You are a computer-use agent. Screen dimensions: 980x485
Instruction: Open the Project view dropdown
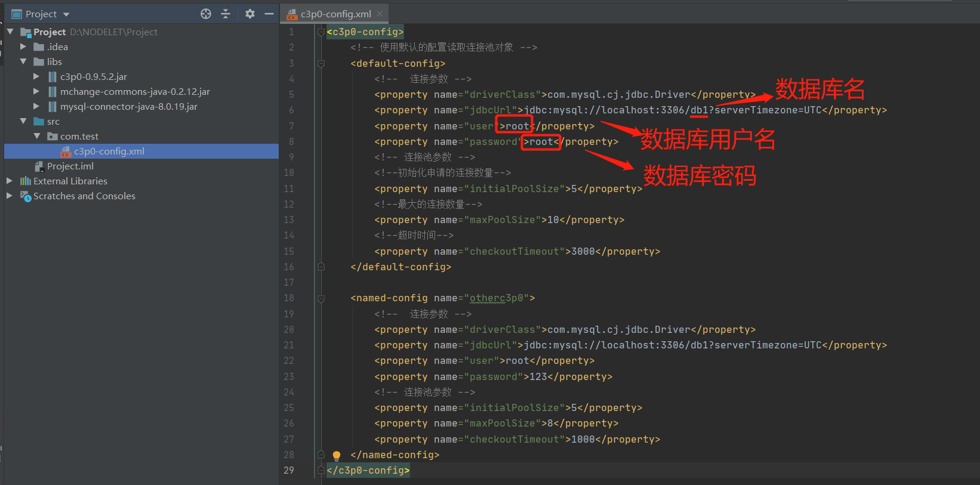[66, 14]
